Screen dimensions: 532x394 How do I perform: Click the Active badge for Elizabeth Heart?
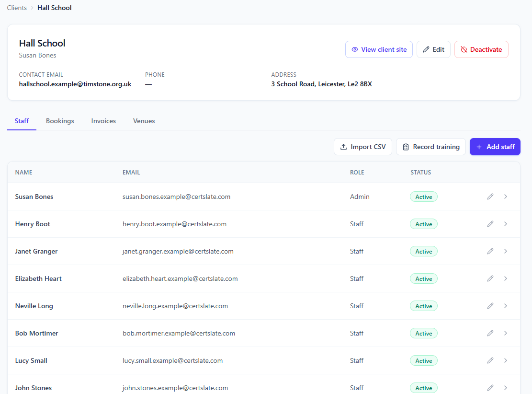pos(424,279)
